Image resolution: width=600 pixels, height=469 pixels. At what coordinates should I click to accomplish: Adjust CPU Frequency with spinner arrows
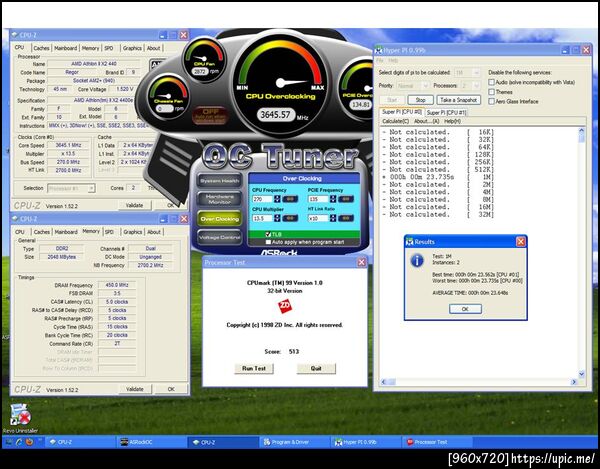click(277, 199)
